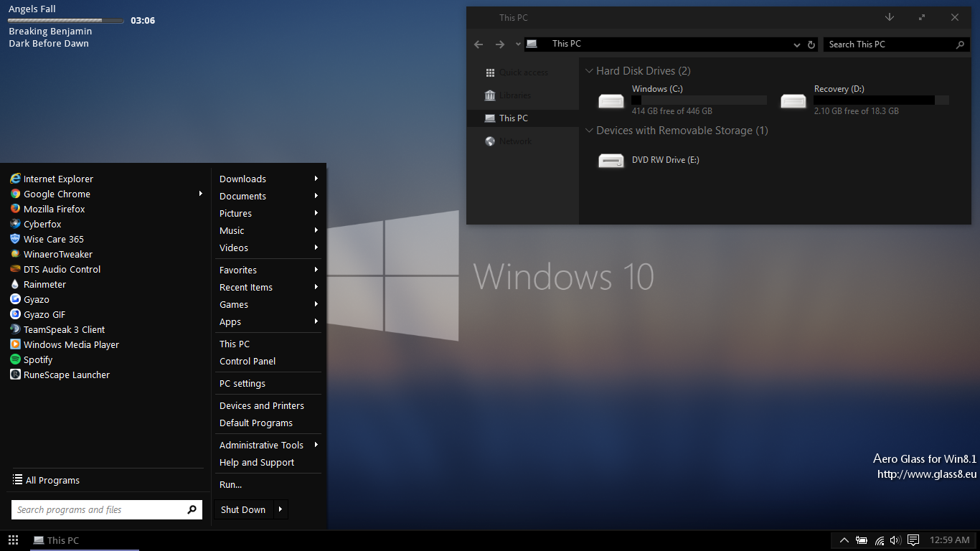Open the Shut Down options arrow
The height and width of the screenshot is (551, 980).
tap(280, 509)
